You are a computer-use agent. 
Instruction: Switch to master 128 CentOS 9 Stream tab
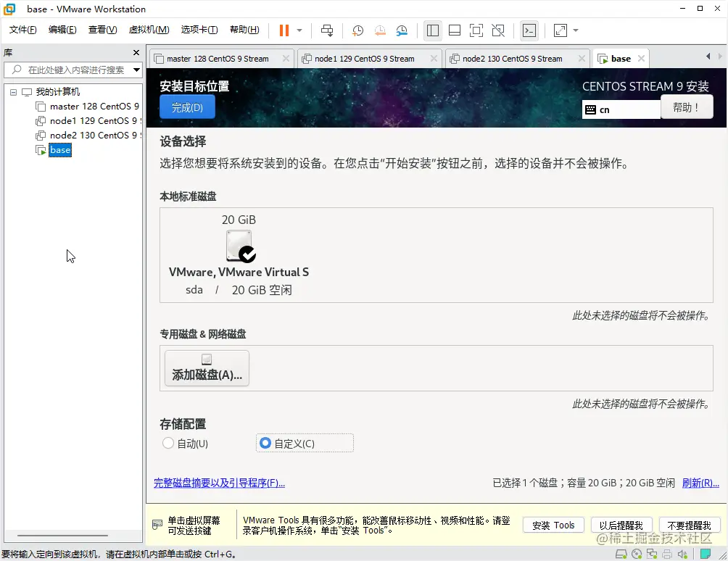[218, 59]
